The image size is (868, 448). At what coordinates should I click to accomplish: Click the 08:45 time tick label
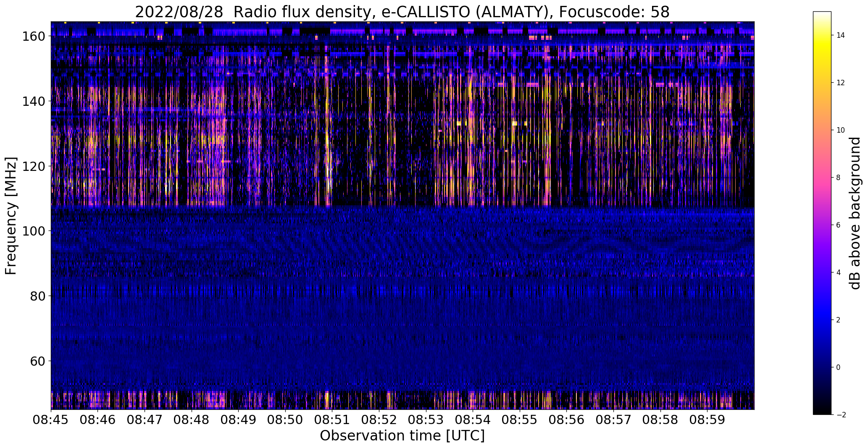click(x=51, y=419)
